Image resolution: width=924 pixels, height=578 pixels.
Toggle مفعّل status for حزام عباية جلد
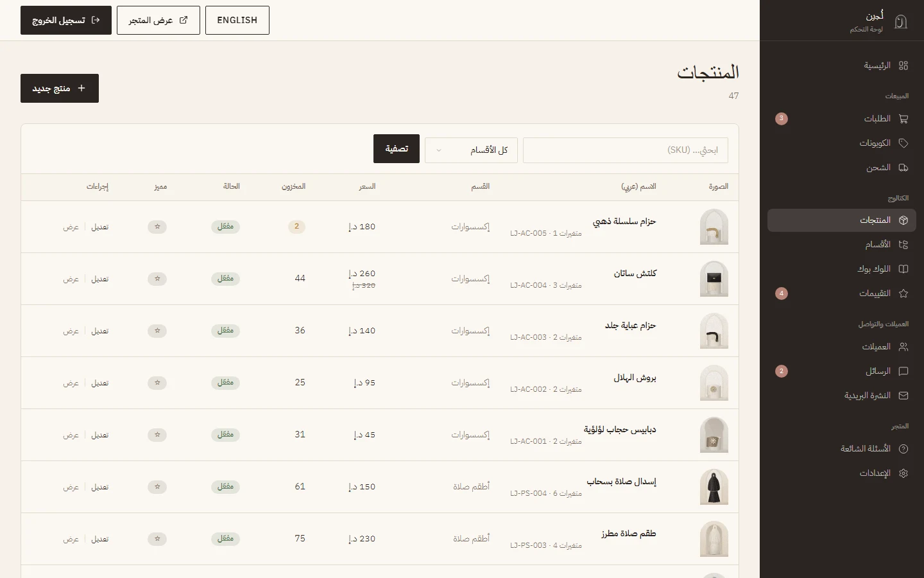pyautogui.click(x=225, y=331)
